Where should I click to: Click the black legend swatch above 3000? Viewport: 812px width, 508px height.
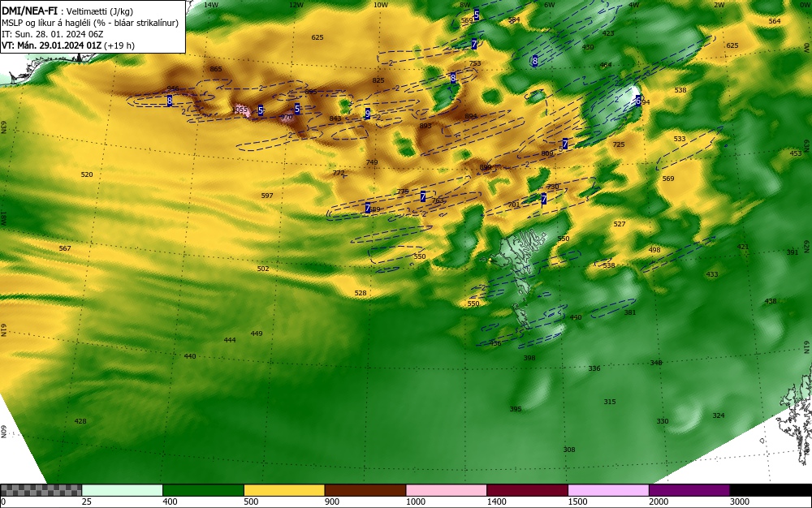771,490
